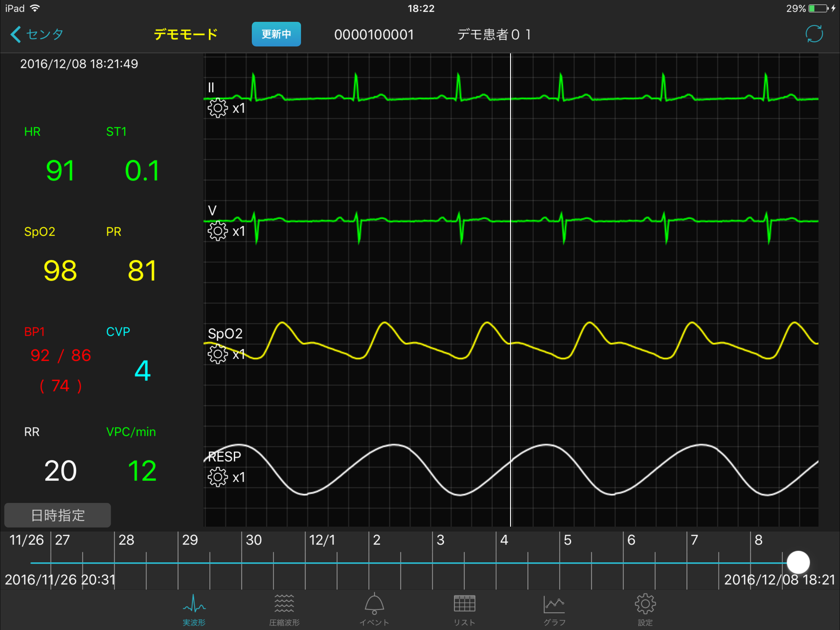Screen dimensions: 840x630
Task: Select the PR value 81
Action: (x=142, y=271)
